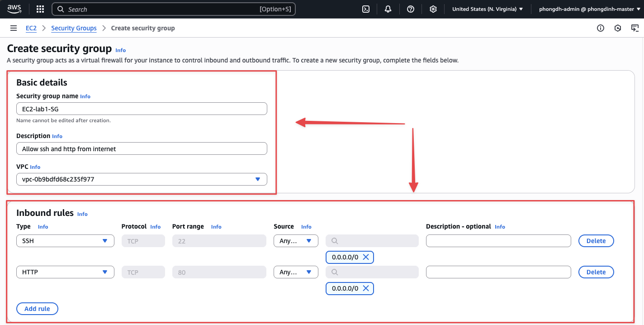Image resolution: width=644 pixels, height=325 pixels.
Task: Click the AWS logo home icon
Action: (14, 9)
